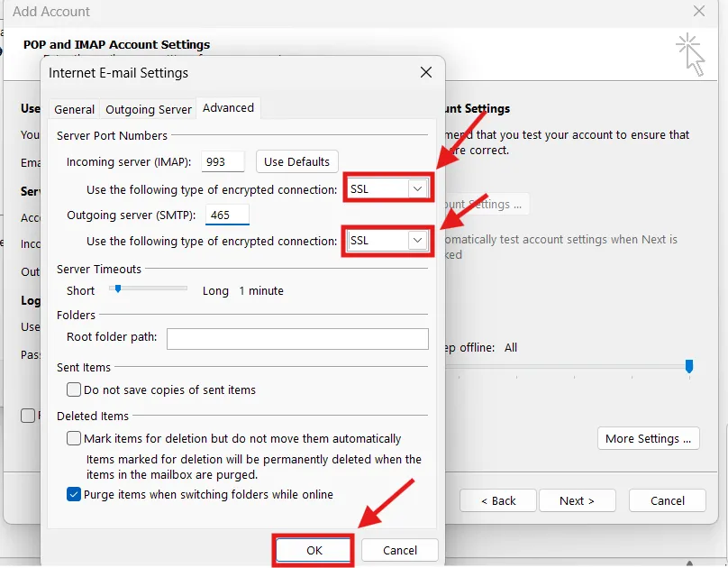Click the Mail to keep offline slider handle
Image resolution: width=728 pixels, height=568 pixels.
tap(689, 366)
